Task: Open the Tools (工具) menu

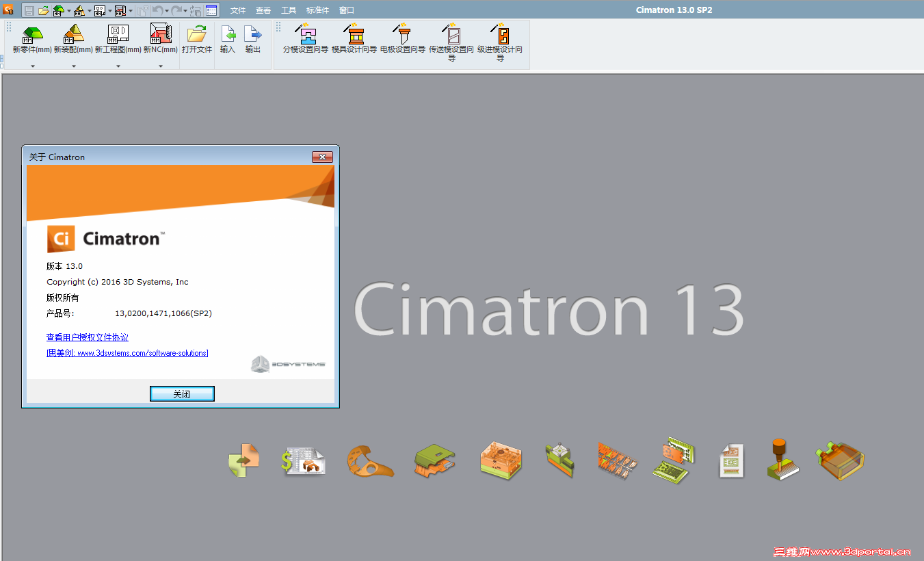Action: coord(289,10)
